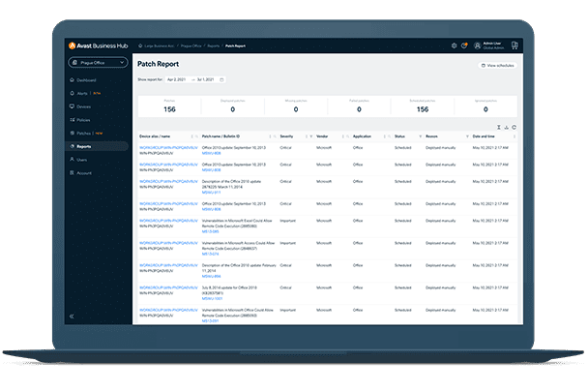Click the Admin User avatar icon
Image resolution: width=588 pixels, height=392 pixels.
pyautogui.click(x=478, y=45)
